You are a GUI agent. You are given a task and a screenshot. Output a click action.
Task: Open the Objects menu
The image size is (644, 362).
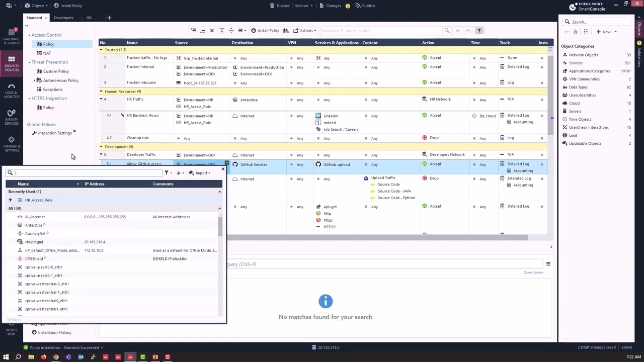coord(36,6)
